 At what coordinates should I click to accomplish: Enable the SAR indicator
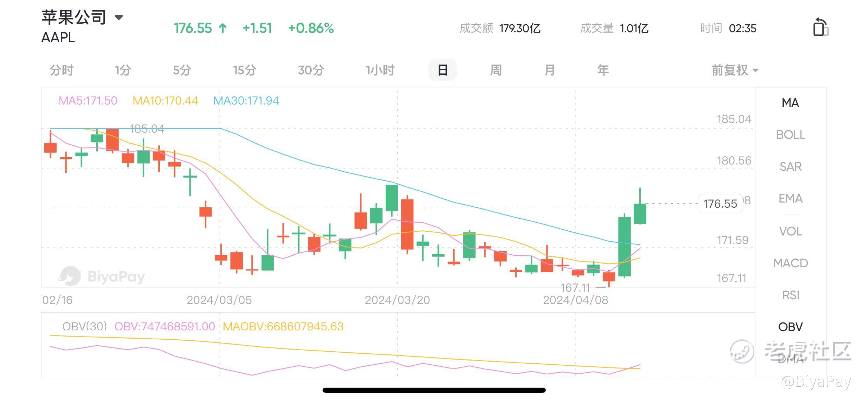791,167
